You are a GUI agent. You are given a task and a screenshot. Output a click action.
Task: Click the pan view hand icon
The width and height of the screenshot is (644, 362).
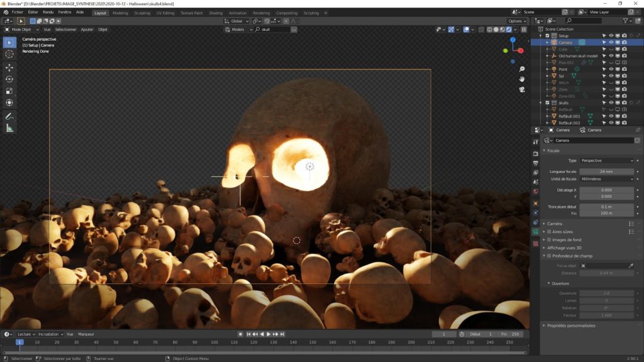[522, 79]
